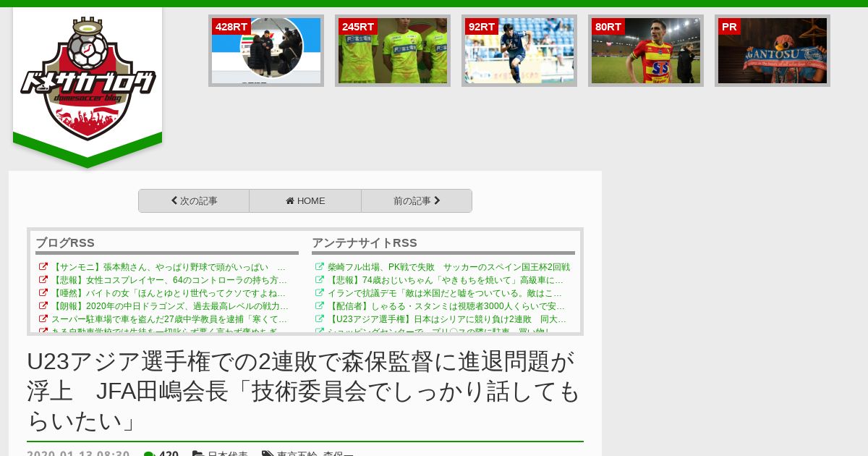Click external-link icon beside 【U23アジア選手権】
This screenshot has height=456, width=868.
click(x=320, y=319)
